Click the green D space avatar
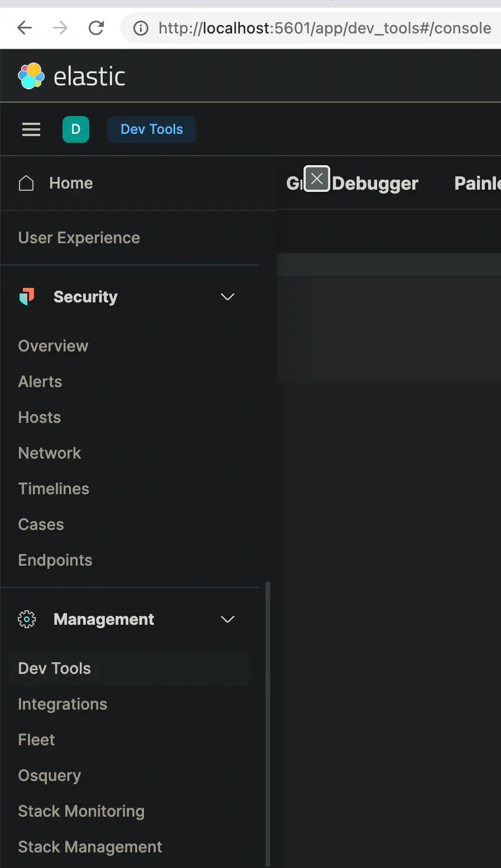The width and height of the screenshot is (501, 868). (76, 129)
